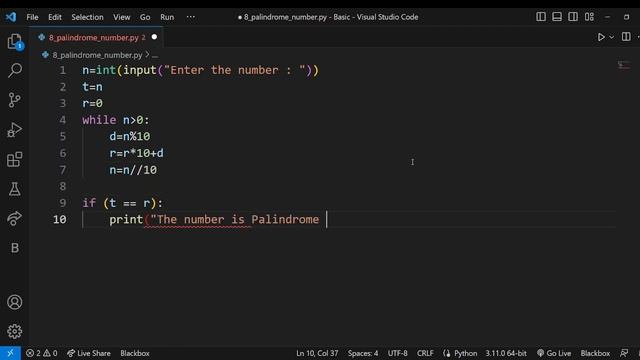
Task: Open the Selection menu
Action: click(x=87, y=17)
